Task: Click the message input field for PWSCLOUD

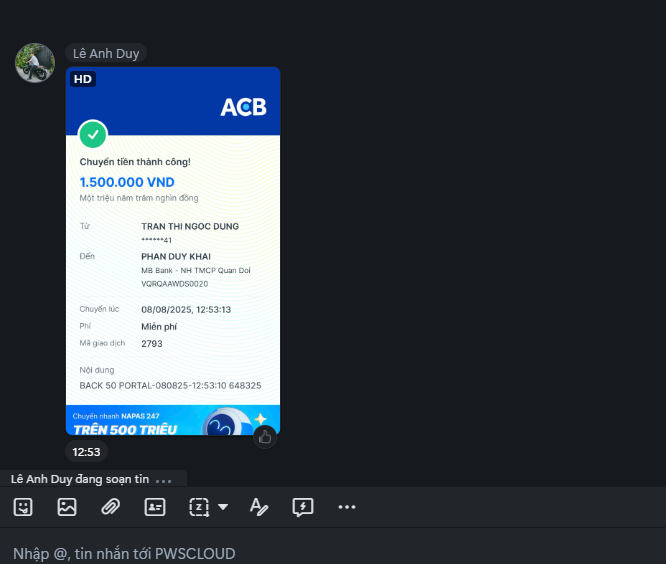Action: click(x=333, y=553)
